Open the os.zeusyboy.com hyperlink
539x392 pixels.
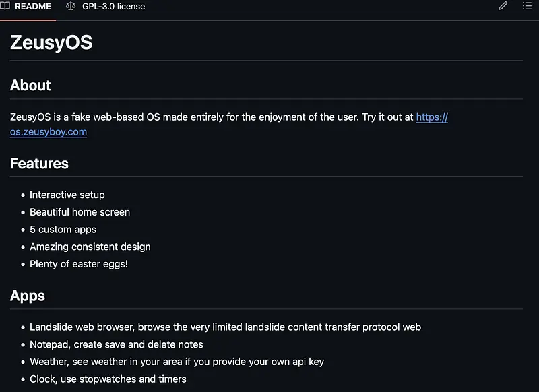point(49,132)
